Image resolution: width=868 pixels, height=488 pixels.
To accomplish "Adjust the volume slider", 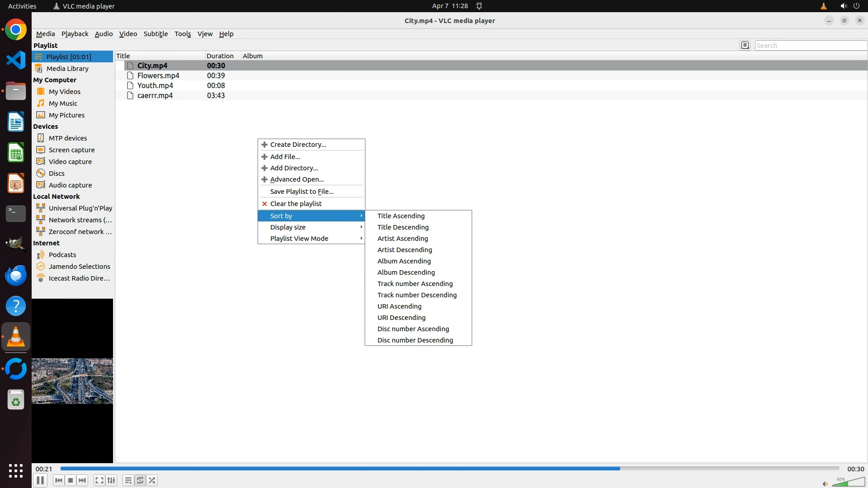I will (x=848, y=483).
